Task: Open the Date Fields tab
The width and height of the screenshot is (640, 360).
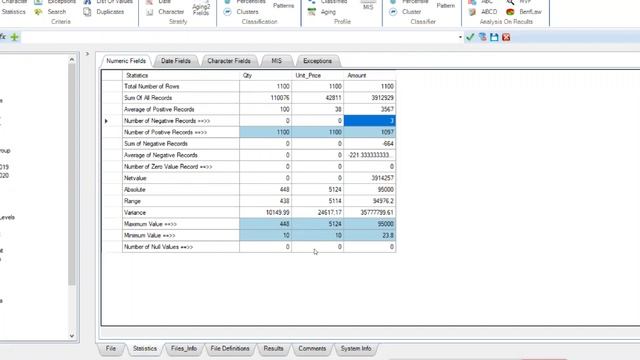Action: (x=176, y=61)
